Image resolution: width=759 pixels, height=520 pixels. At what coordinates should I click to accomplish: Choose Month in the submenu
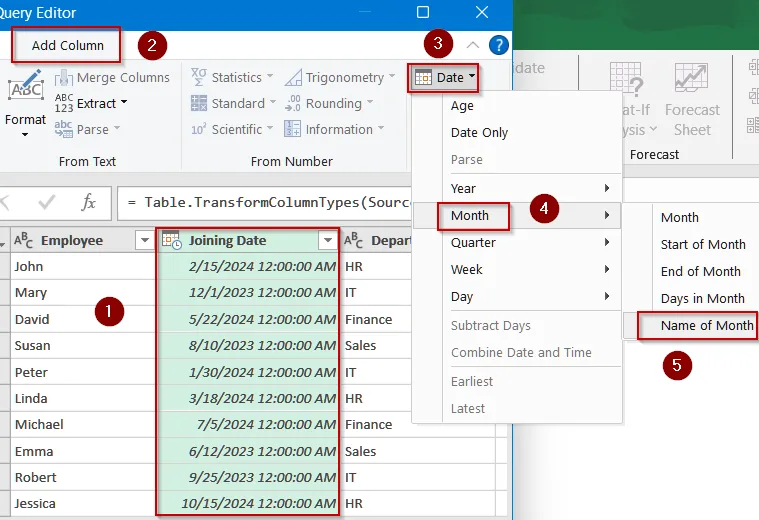click(x=680, y=217)
